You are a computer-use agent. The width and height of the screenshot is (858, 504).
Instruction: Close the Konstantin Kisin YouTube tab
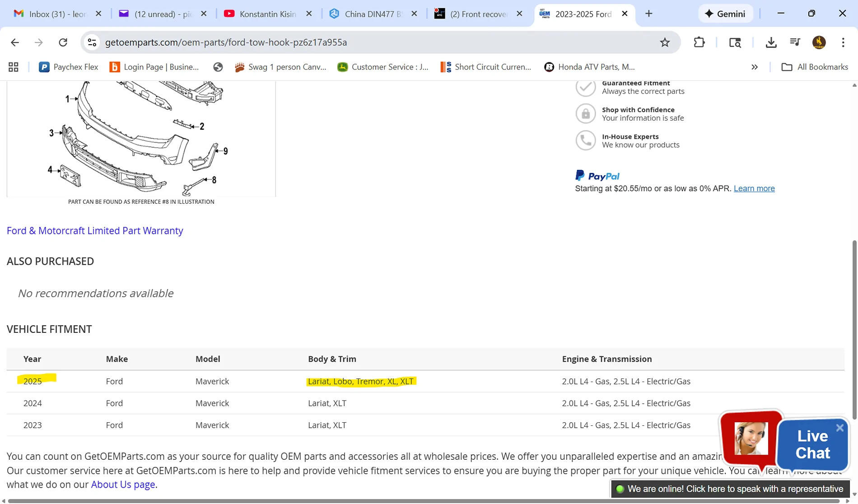pyautogui.click(x=309, y=14)
